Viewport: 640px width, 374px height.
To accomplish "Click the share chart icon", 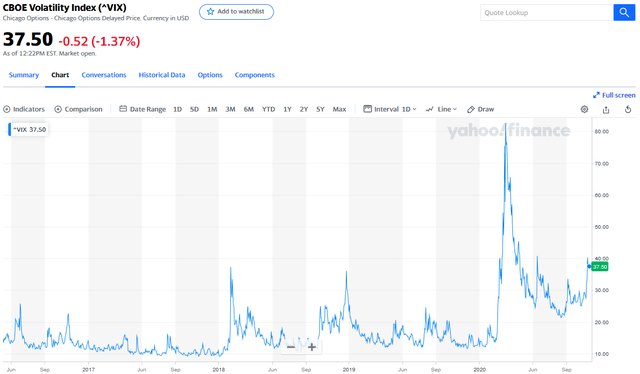I will pyautogui.click(x=606, y=109).
